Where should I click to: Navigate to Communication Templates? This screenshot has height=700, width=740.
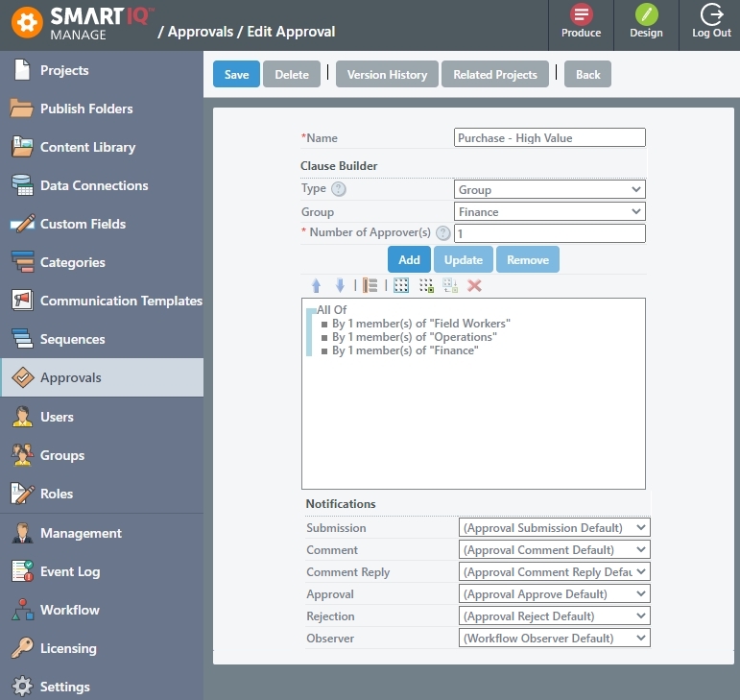[x=102, y=301]
